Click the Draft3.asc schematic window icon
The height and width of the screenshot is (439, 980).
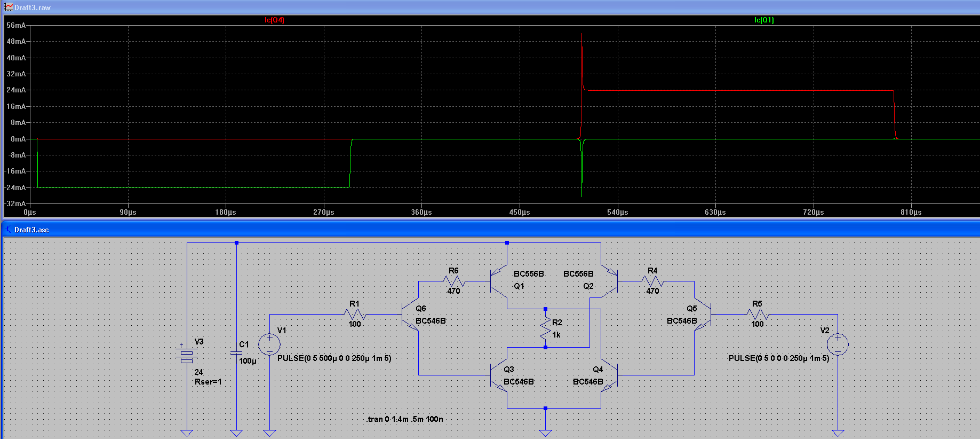coord(9,230)
